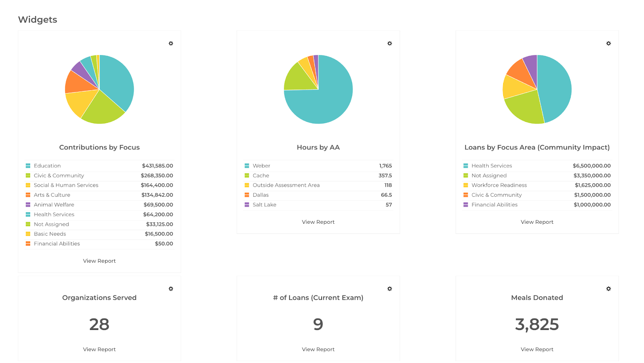The width and height of the screenshot is (644, 363).
Task: Click orange swatch next to Arts & Culture
Action: (28, 195)
